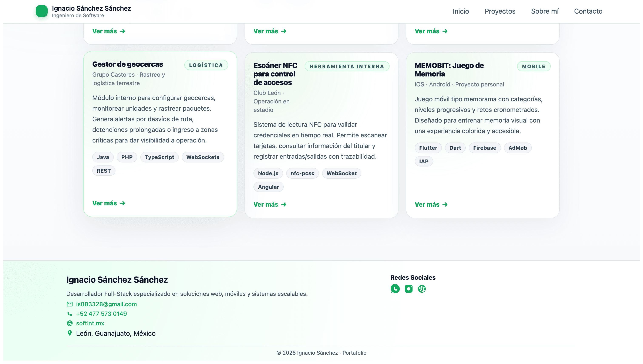
Task: Click the footer copyright 2026 line
Action: click(x=321, y=353)
